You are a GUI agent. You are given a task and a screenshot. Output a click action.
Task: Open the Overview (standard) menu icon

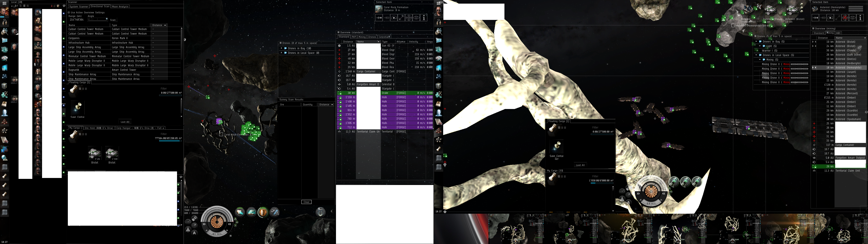[x=338, y=32]
